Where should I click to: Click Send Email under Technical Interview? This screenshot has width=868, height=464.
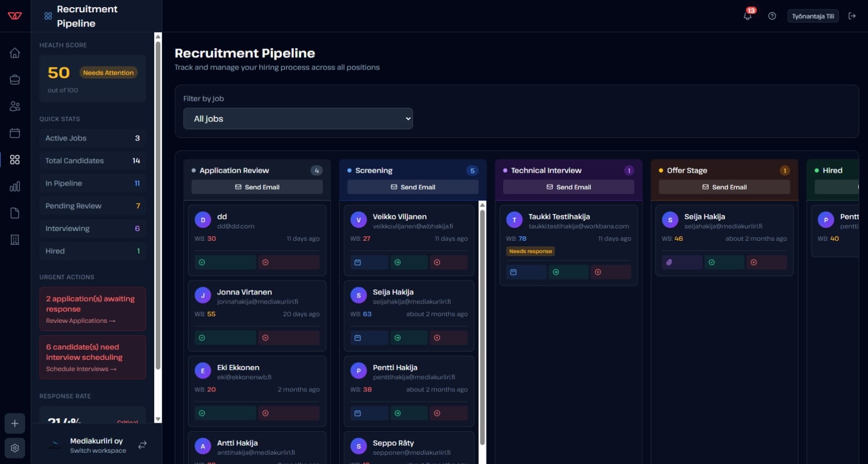[568, 187]
